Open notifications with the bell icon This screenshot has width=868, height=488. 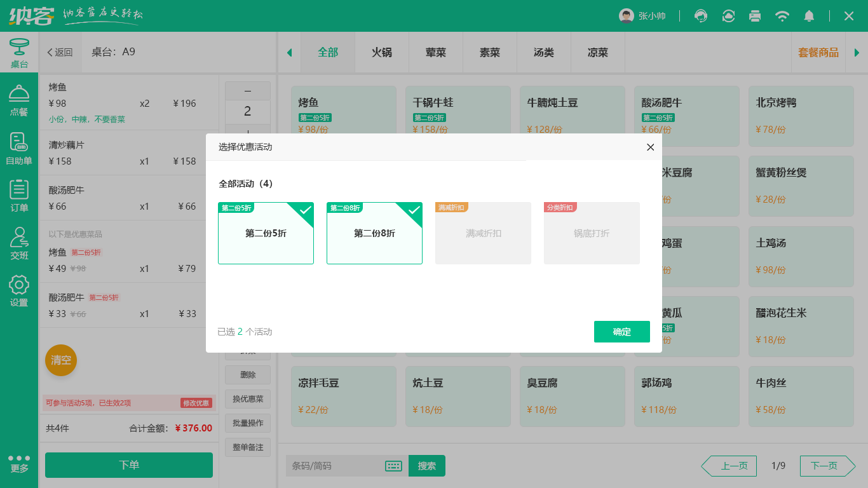[x=810, y=16]
